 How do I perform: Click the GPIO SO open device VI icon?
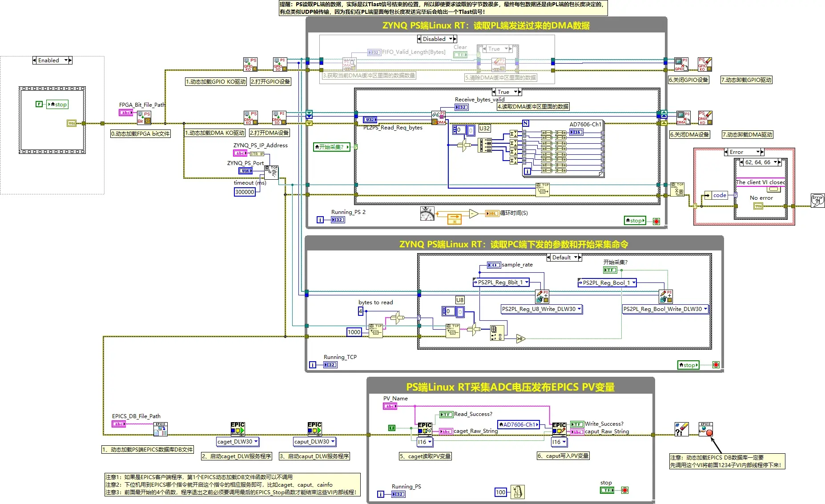280,64
